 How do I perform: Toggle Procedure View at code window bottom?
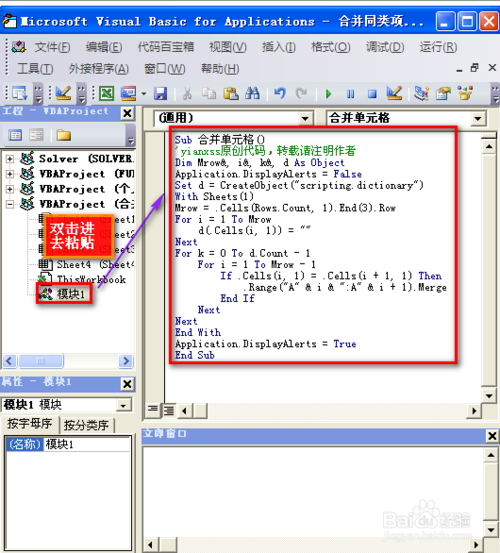(x=153, y=410)
